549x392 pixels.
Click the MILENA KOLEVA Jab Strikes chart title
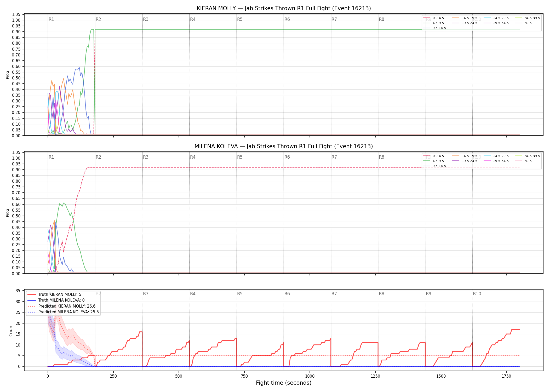coord(284,146)
